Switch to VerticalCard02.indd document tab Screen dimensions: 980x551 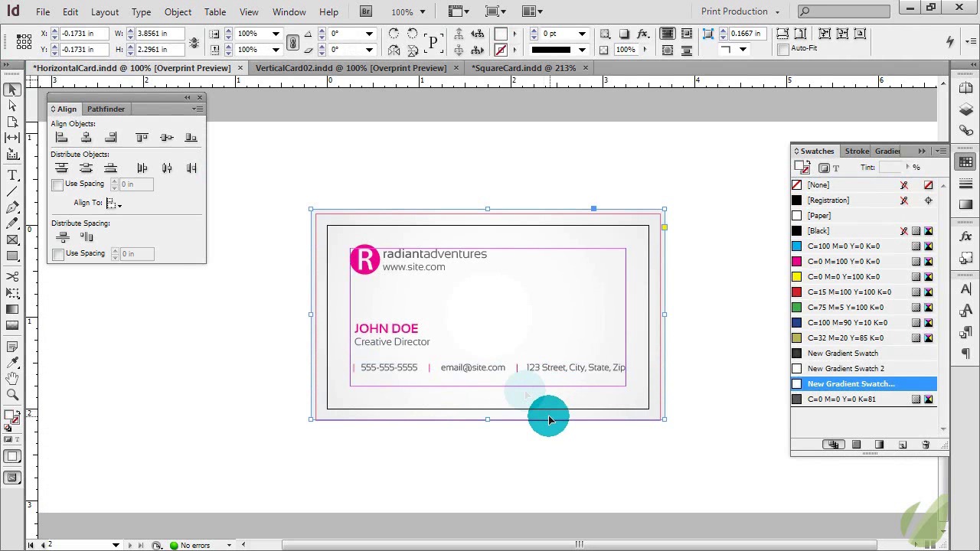click(x=351, y=68)
